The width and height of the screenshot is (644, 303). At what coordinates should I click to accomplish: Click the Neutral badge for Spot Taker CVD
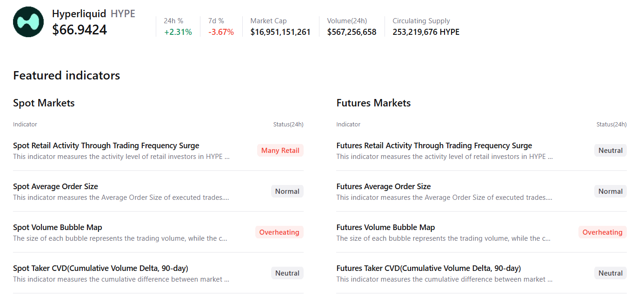click(x=287, y=273)
